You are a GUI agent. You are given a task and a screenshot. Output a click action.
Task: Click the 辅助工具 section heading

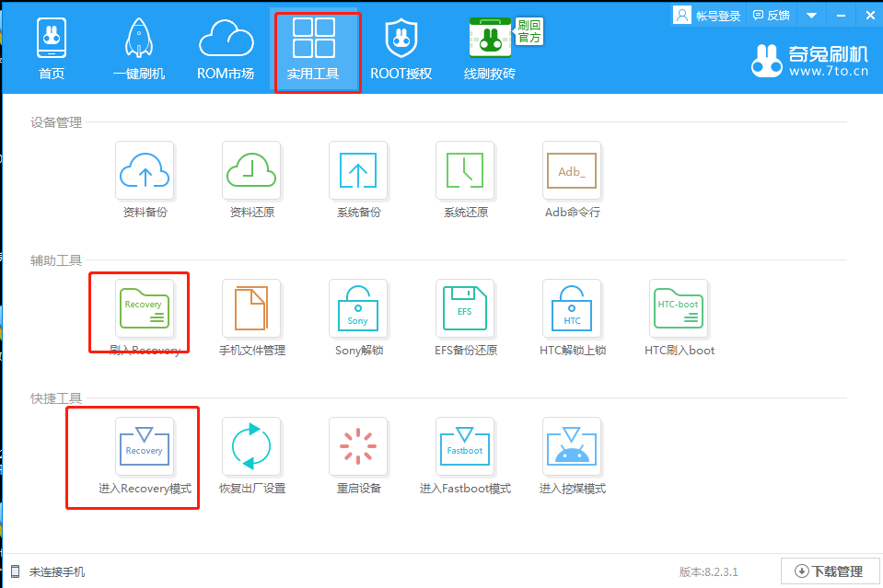coord(56,260)
